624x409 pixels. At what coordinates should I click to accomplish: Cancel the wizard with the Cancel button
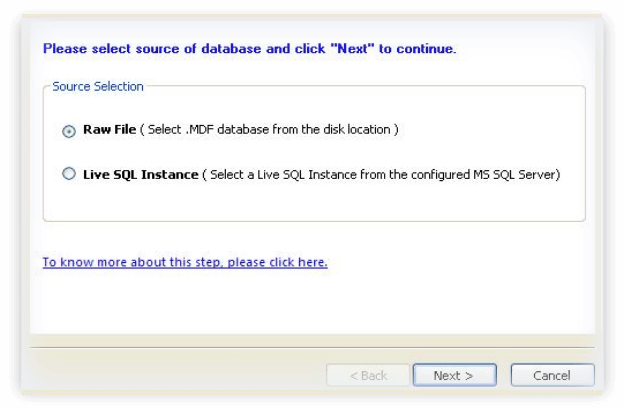coord(552,375)
